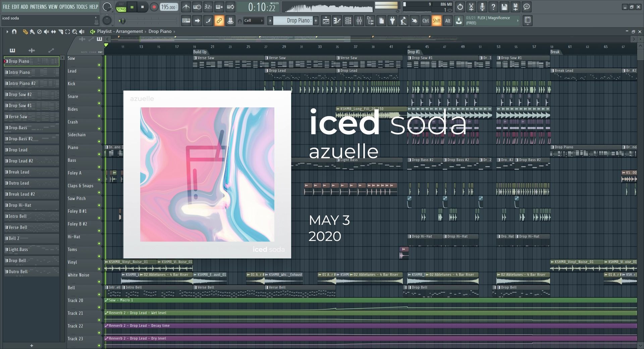Image resolution: width=644 pixels, height=349 pixels.
Task: Open the TOOLS menu
Action: (x=82, y=7)
